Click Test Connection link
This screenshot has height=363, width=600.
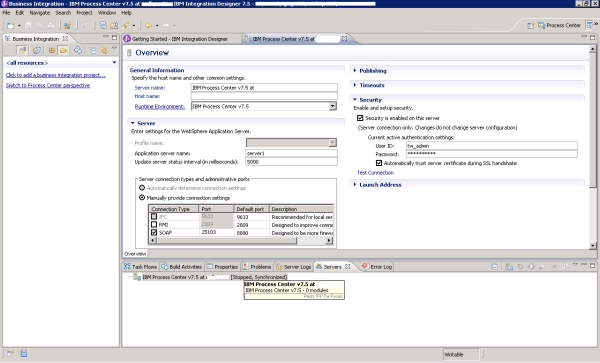[x=375, y=173]
